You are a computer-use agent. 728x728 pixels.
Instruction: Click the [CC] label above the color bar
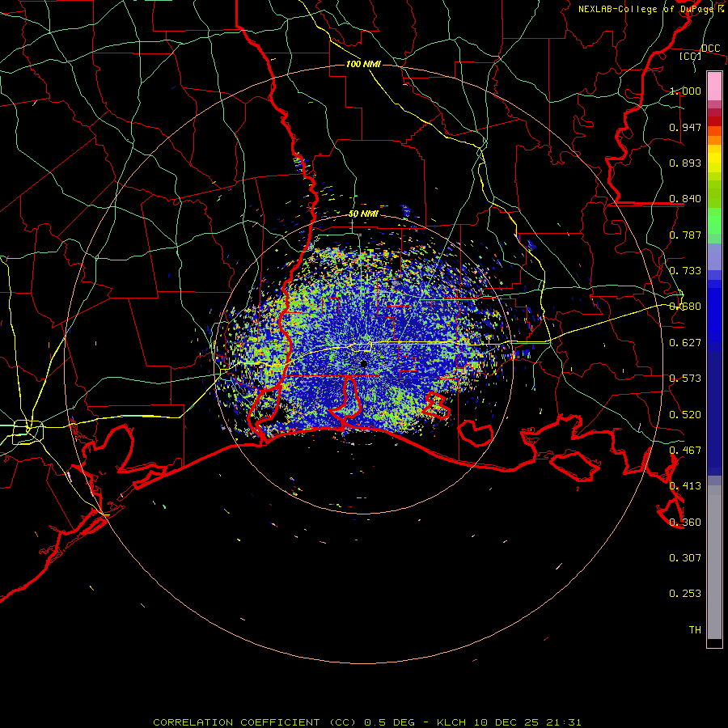(691, 56)
